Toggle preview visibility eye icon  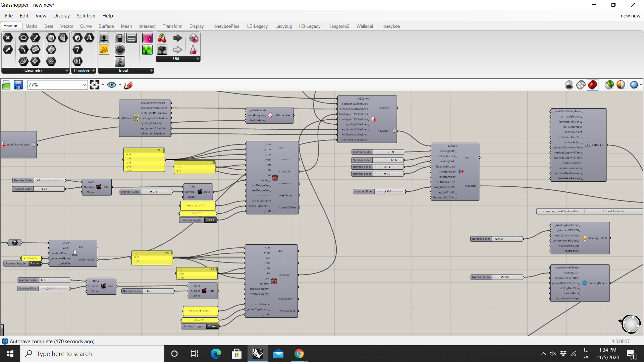tap(112, 85)
